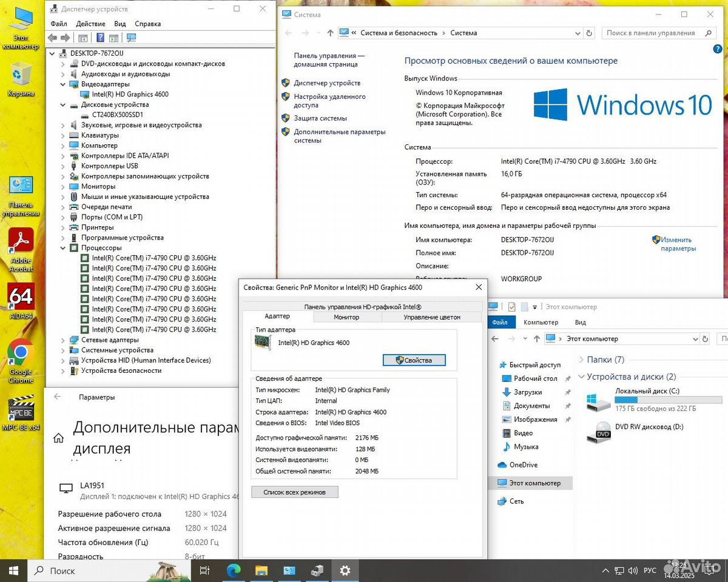Switch to Управление цветом tab
Viewport: 728px width, 582px height.
point(432,317)
